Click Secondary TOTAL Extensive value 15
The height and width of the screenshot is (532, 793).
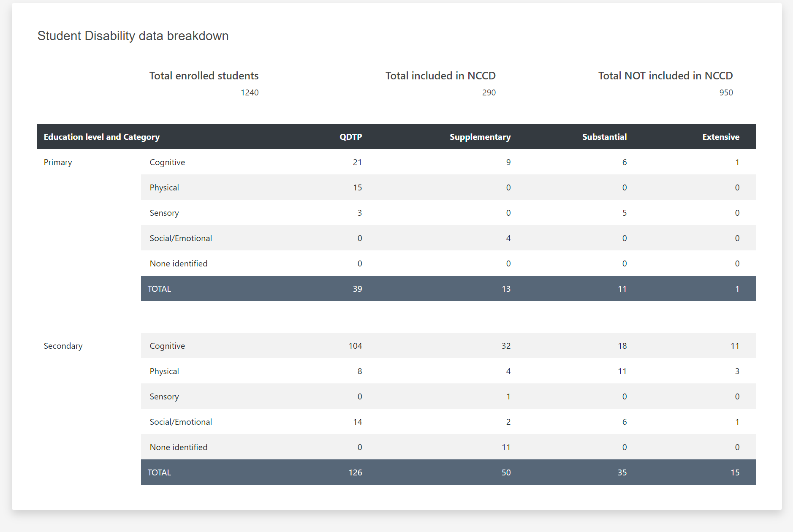[735, 472]
